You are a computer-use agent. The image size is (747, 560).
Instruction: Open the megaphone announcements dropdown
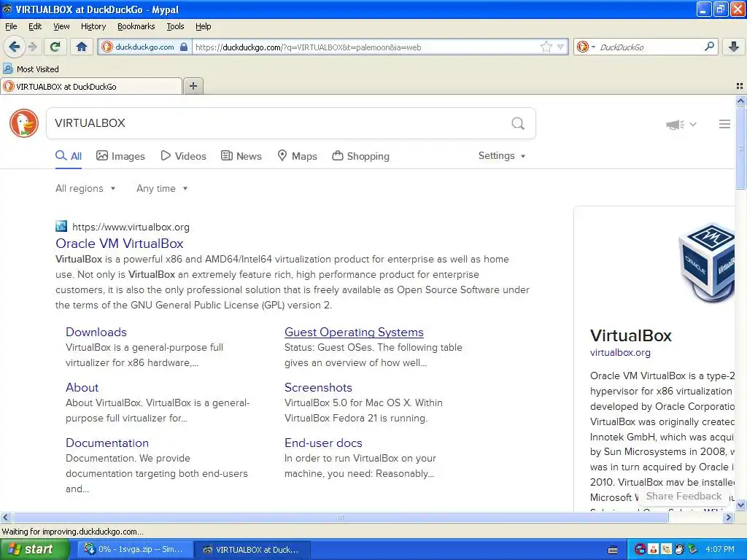pyautogui.click(x=681, y=124)
